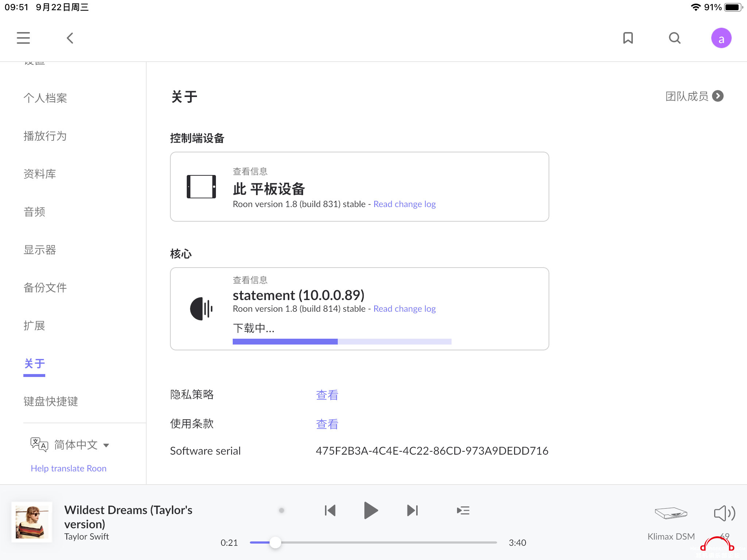The image size is (747, 560).
Task: Open tablet device Read change log link
Action: point(405,204)
